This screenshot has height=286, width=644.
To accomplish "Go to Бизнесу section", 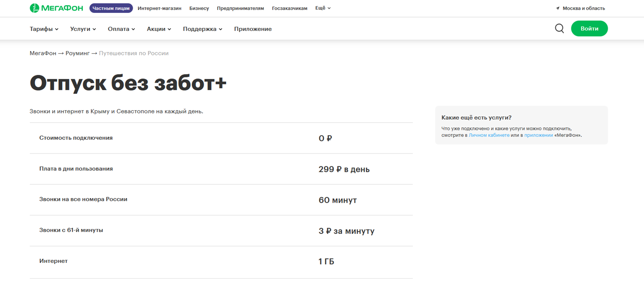I will coord(199,8).
